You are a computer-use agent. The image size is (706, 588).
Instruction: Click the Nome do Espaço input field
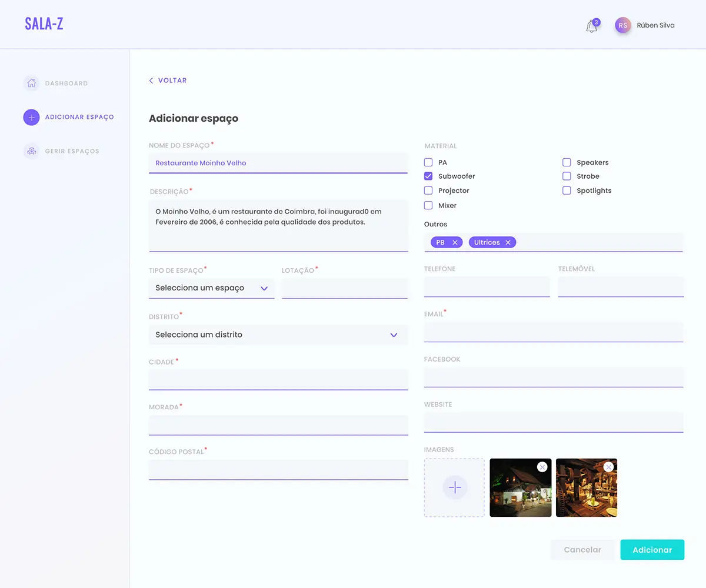pos(278,163)
